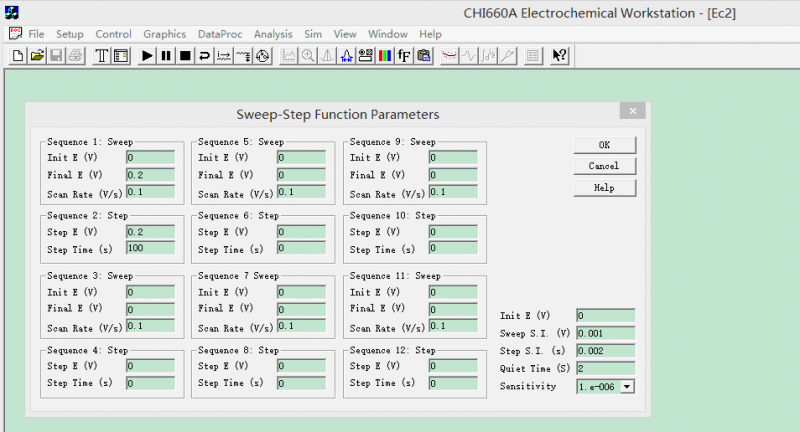
Task: Click the New file icon
Action: click(x=18, y=56)
